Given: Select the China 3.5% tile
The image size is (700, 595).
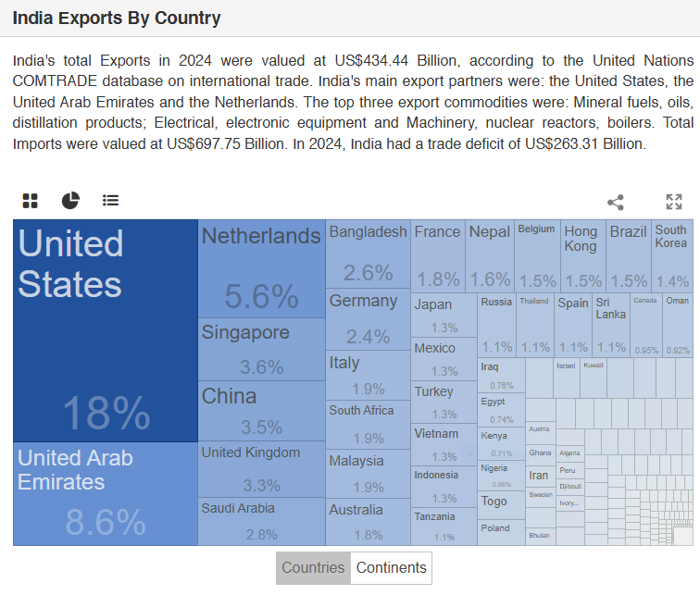Looking at the screenshot, I should [x=262, y=411].
